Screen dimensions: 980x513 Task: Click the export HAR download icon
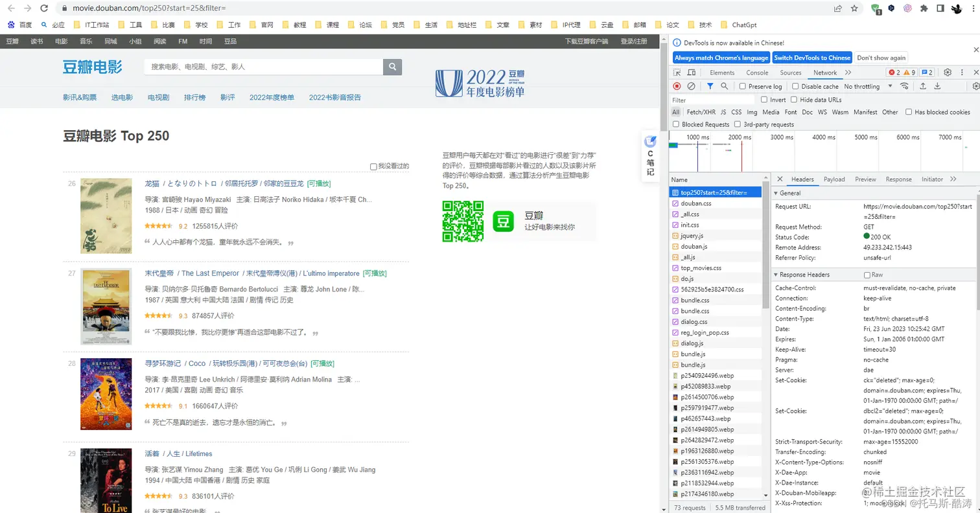[937, 86]
